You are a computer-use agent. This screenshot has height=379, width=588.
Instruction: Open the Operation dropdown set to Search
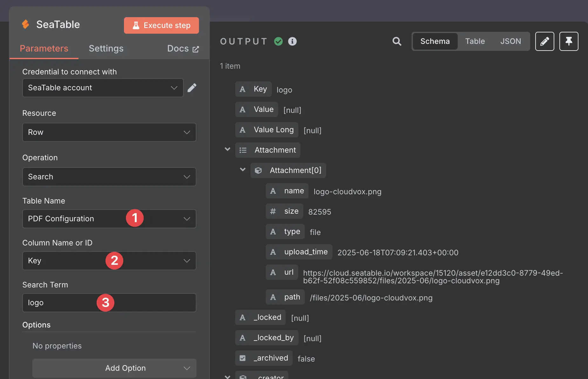pyautogui.click(x=109, y=177)
